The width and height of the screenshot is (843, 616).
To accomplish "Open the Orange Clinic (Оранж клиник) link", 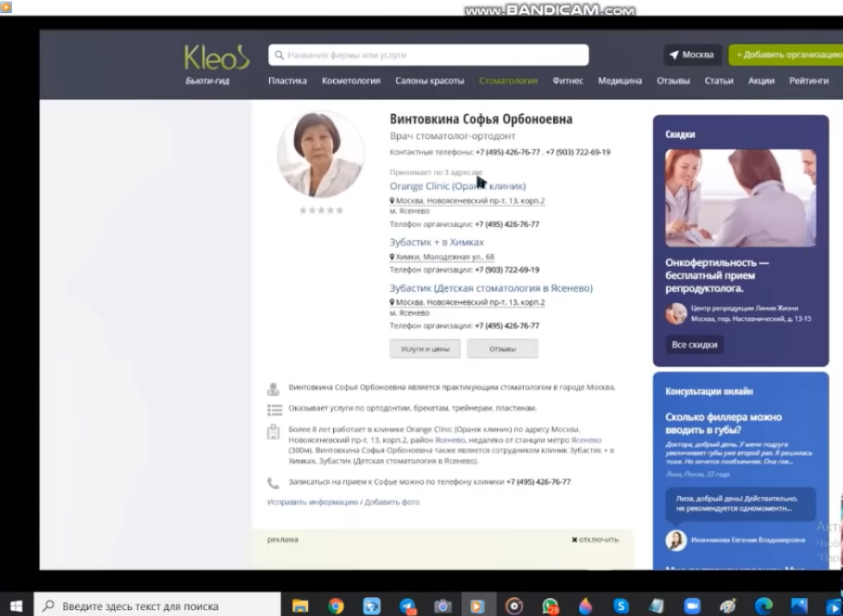I will [457, 186].
